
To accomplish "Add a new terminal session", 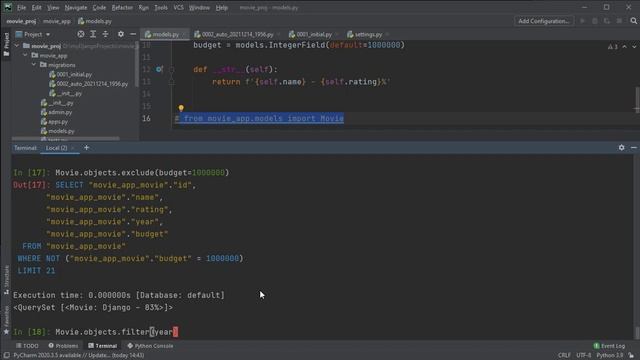I will tap(86, 148).
